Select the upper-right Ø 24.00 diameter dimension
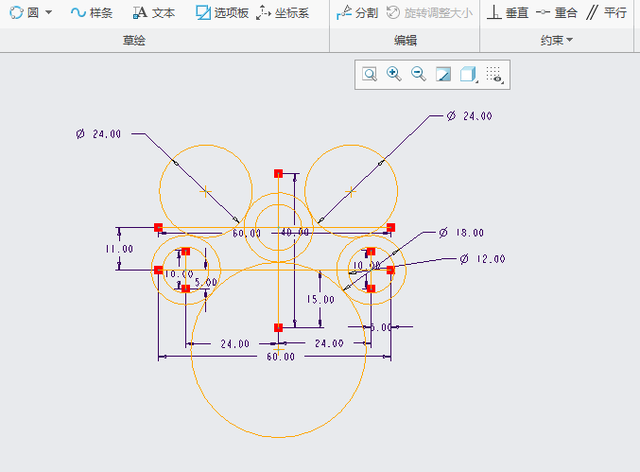Viewport: 640px width, 472px height. (469, 116)
